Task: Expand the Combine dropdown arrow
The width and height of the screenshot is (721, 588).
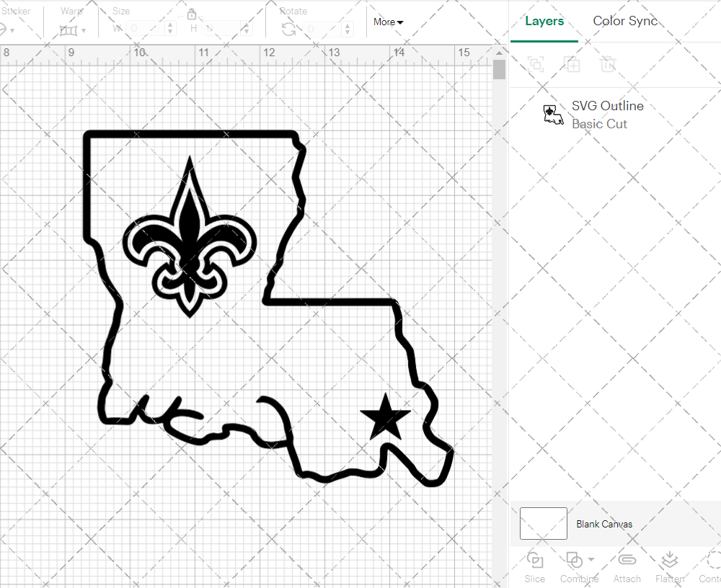Action: (x=591, y=559)
